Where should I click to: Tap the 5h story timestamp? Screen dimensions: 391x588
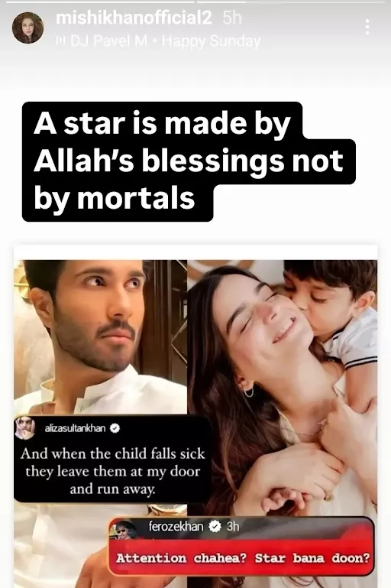[232, 18]
